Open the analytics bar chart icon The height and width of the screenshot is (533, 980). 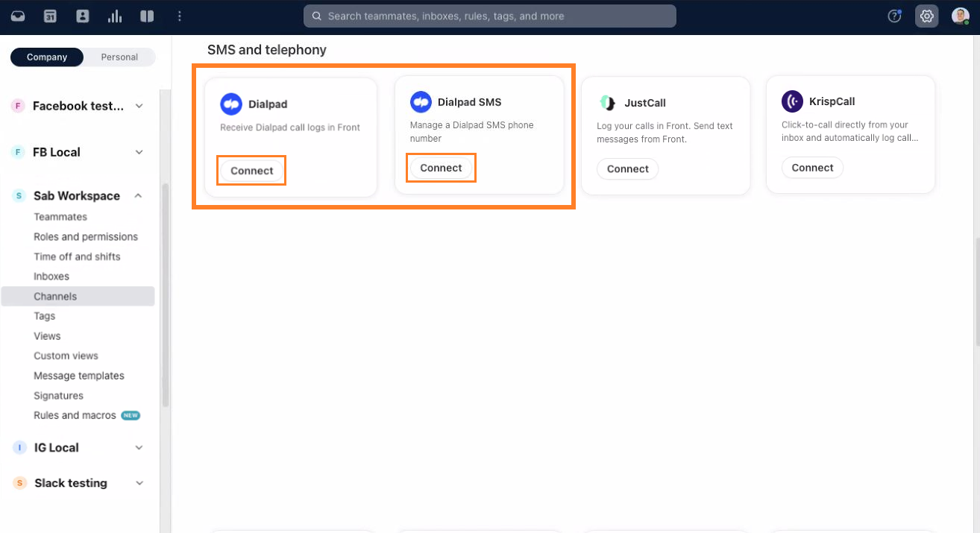[115, 16]
